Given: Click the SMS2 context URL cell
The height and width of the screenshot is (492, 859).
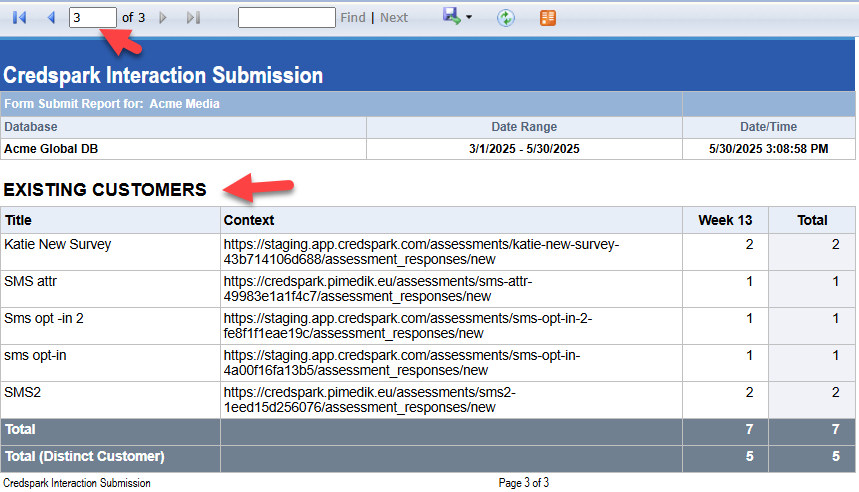Looking at the screenshot, I should (369, 400).
